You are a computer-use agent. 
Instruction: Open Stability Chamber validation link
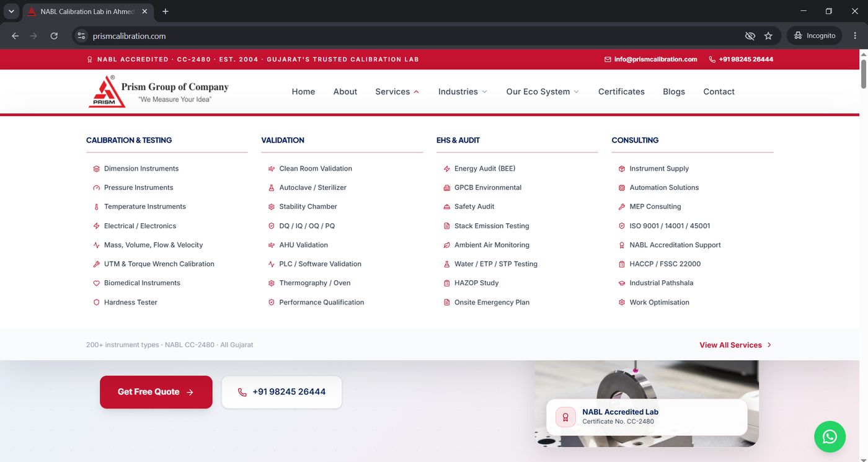coord(308,207)
